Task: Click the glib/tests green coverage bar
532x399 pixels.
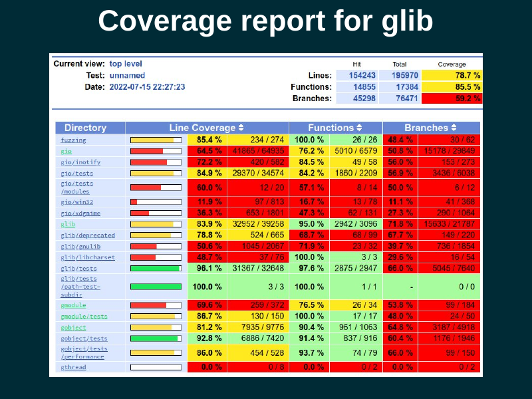Action: tap(156, 269)
